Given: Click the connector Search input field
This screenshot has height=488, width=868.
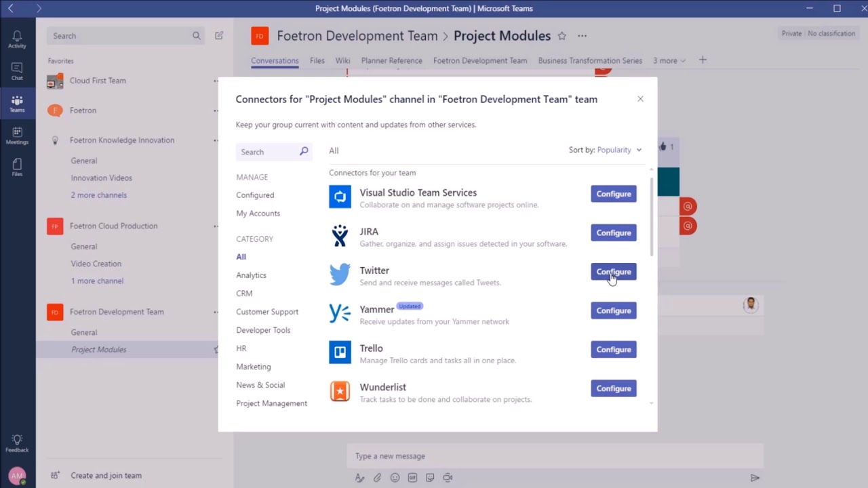Looking at the screenshot, I should click(x=274, y=152).
